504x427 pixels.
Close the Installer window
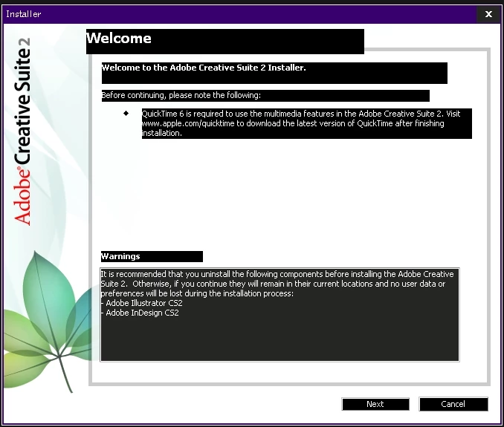click(488, 14)
